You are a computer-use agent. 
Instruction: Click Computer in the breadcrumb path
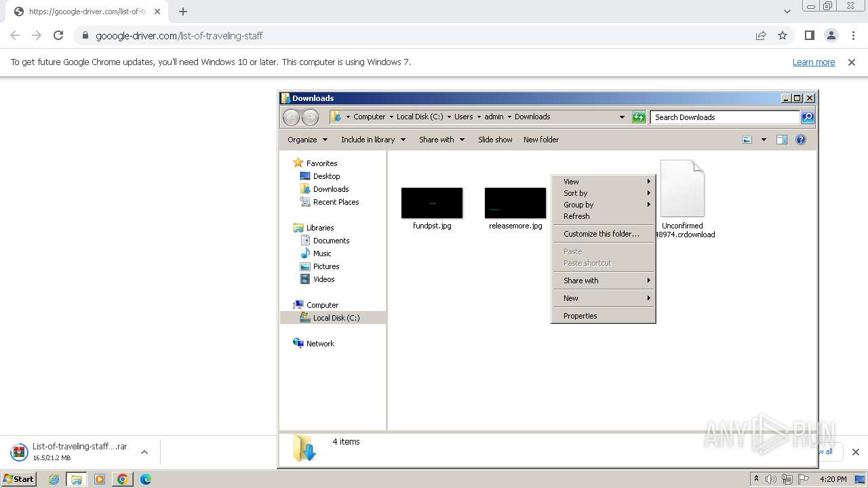[369, 117]
